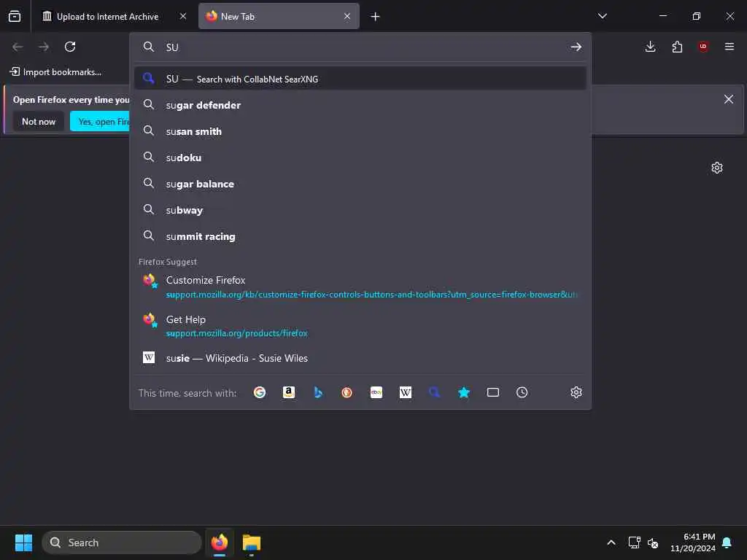Open the Extensions puzzle icon
This screenshot has width=747, height=560.
(677, 47)
